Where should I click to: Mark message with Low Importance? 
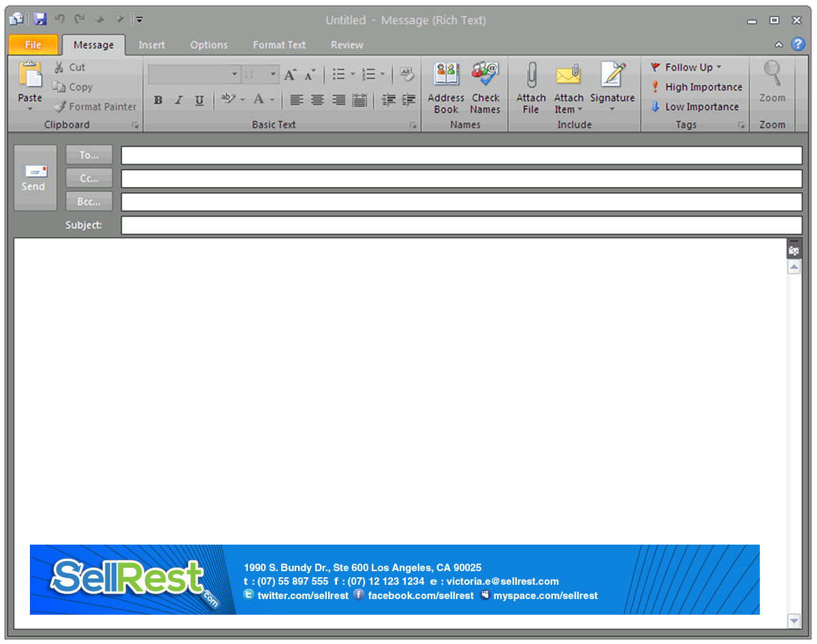tap(694, 107)
